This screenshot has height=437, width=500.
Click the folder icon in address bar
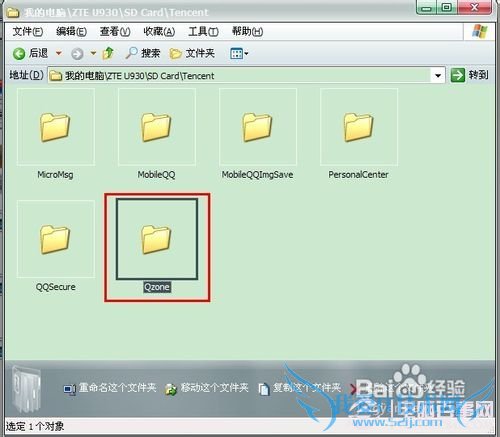coord(56,76)
